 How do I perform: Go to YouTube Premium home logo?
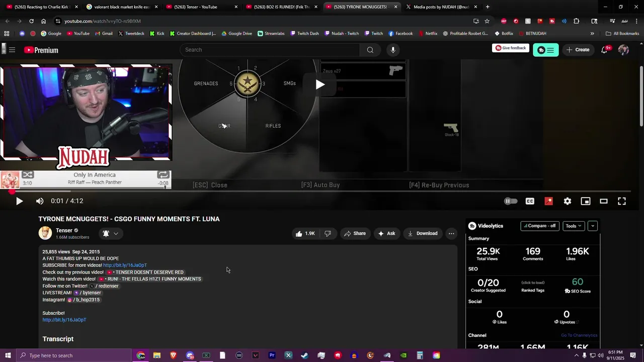pos(41,50)
